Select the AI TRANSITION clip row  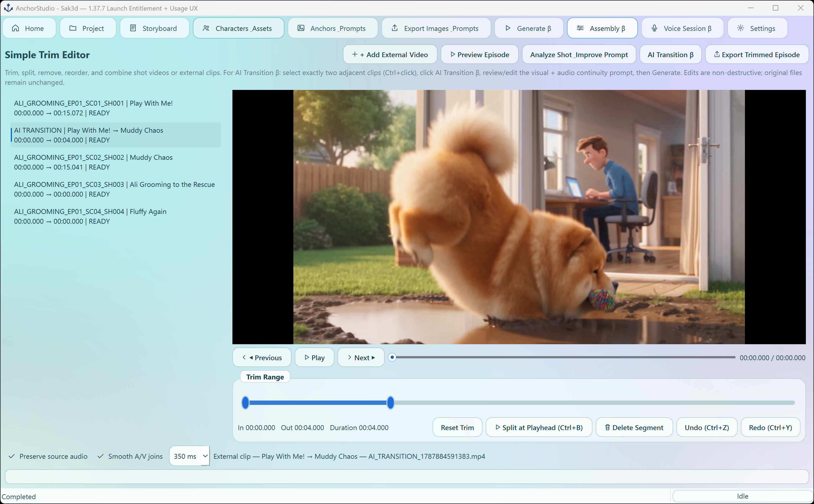116,135
